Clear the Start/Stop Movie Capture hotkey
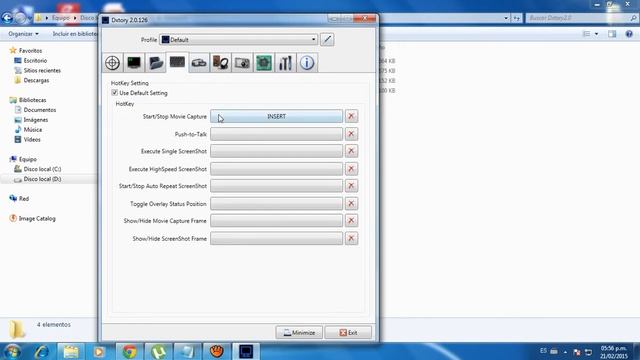The image size is (640, 360). click(x=351, y=116)
